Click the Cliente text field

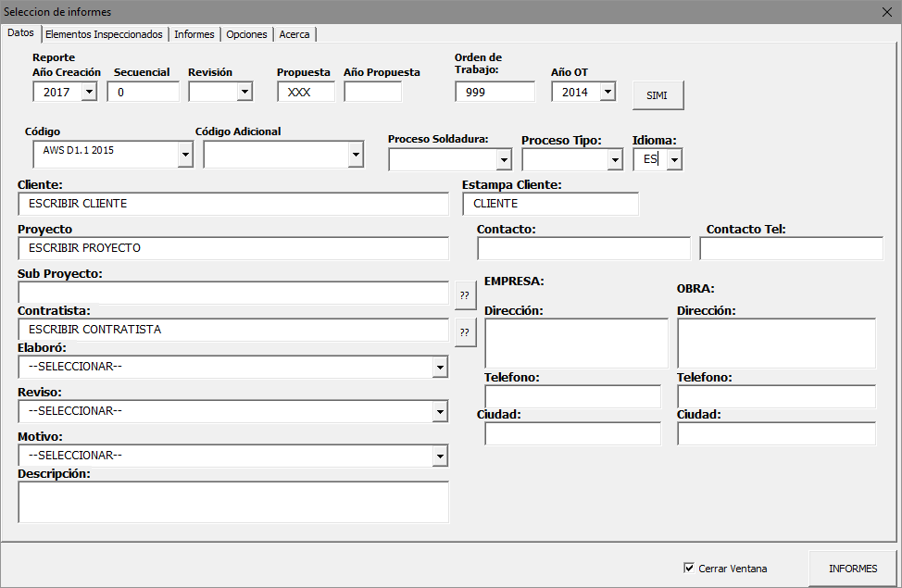[232, 204]
